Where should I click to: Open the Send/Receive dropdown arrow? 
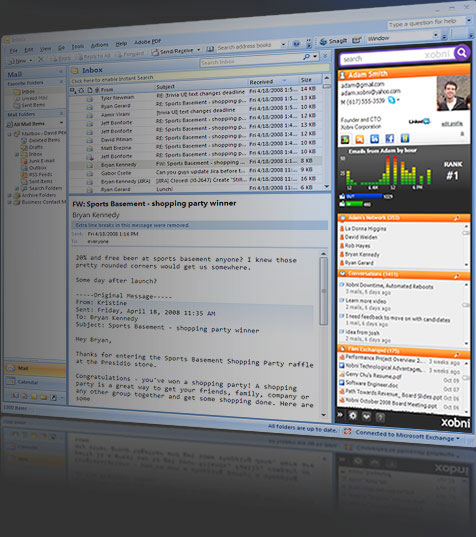198,50
